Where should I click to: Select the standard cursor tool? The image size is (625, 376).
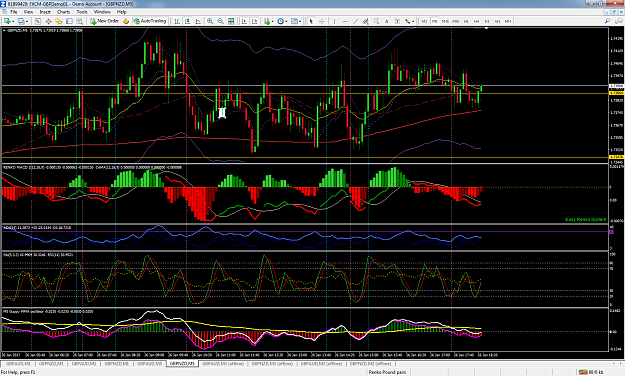pyautogui.click(x=311, y=21)
